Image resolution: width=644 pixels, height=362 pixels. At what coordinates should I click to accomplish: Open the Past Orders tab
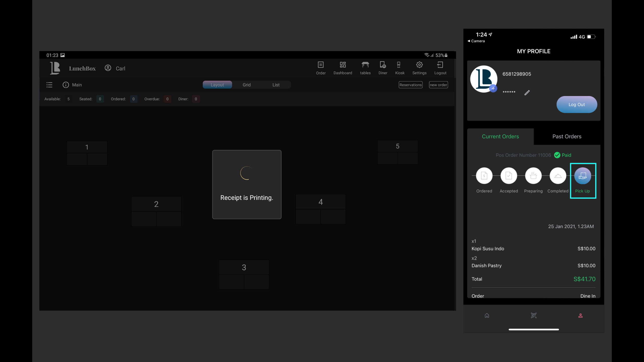click(x=567, y=137)
